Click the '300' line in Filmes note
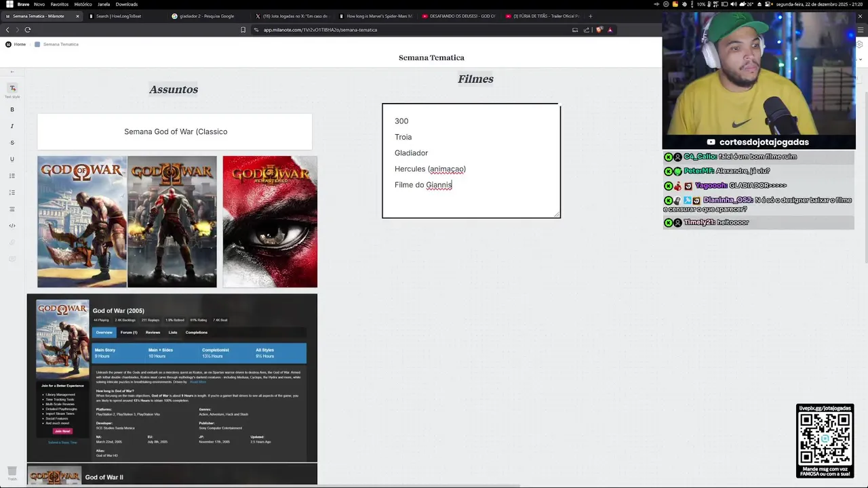 [401, 121]
